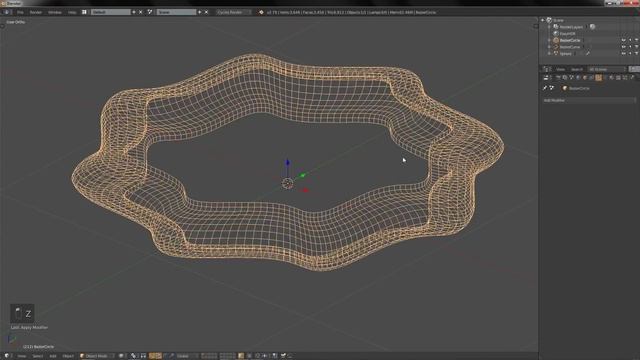Toggle BezierCircle selectability arrow

pyautogui.click(x=630, y=40)
